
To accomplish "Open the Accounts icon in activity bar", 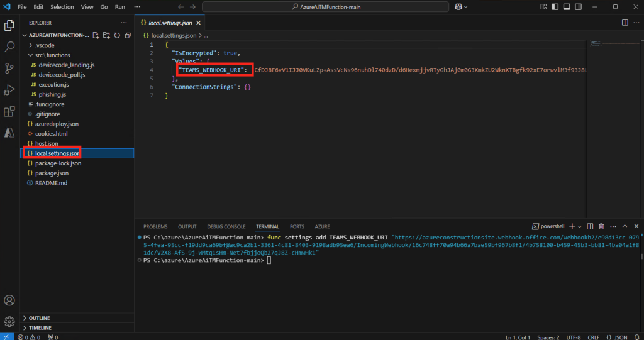I will pos(9,300).
